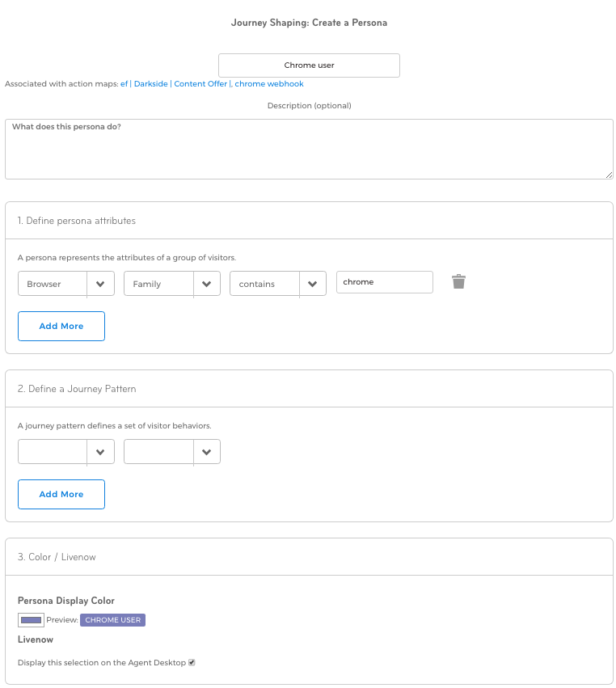
Task: Click the persona name field 'Chrome user'
Action: point(309,65)
